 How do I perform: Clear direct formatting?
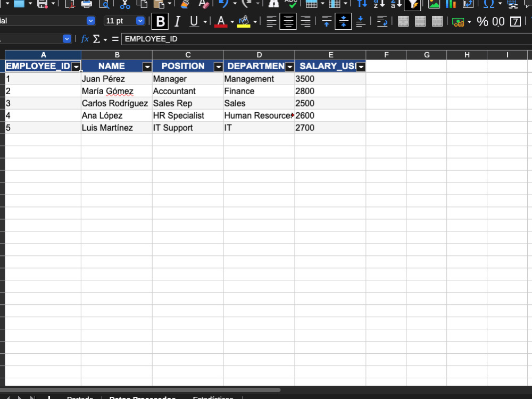pyautogui.click(x=204, y=4)
